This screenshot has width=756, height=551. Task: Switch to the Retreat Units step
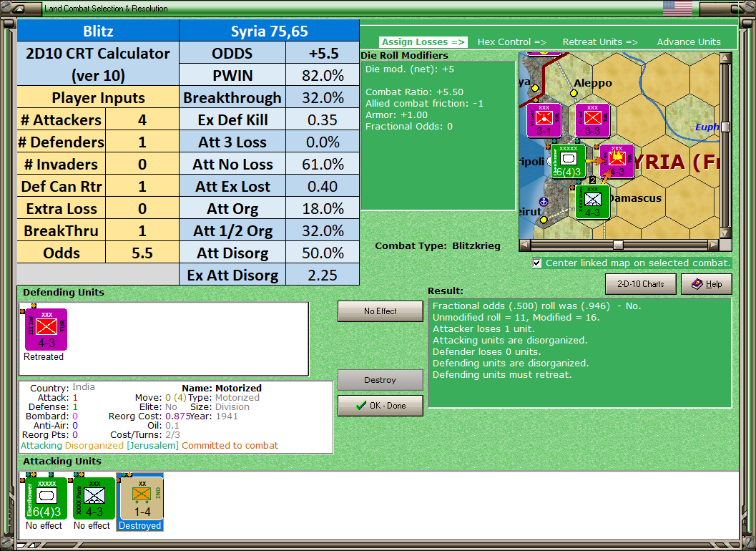click(600, 42)
